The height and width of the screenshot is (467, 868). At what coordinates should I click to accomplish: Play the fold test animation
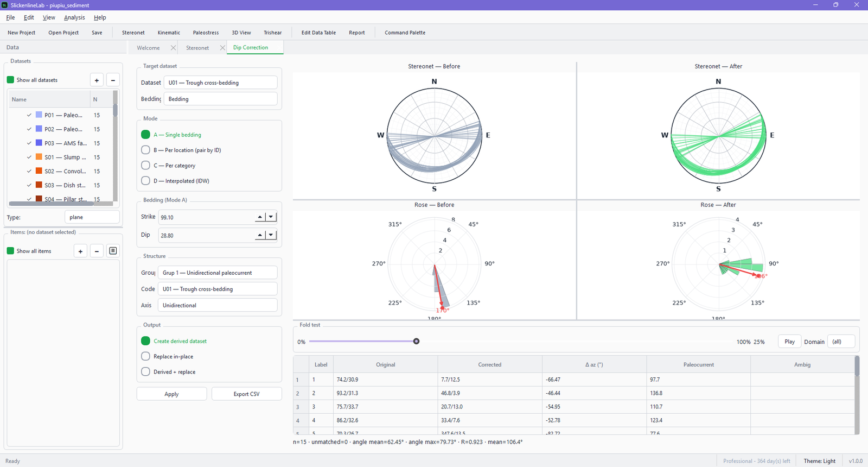789,342
